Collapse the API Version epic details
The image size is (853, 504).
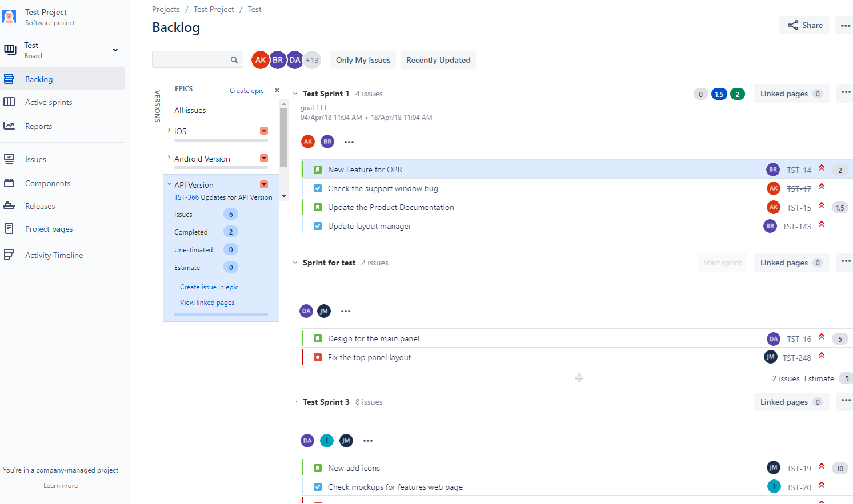[x=168, y=184]
